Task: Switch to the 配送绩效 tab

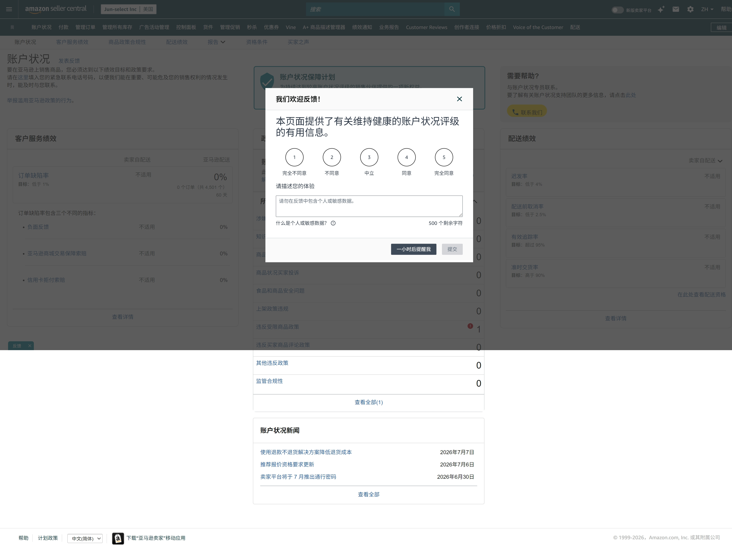Action: (177, 42)
